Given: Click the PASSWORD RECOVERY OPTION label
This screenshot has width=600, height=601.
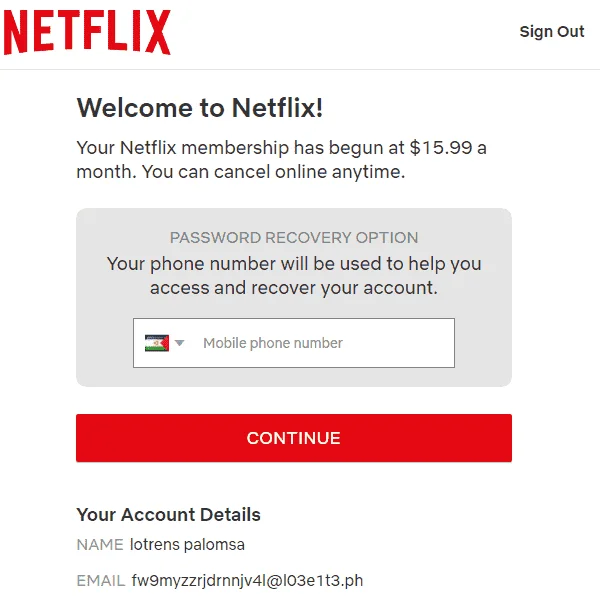Looking at the screenshot, I should pyautogui.click(x=294, y=238).
